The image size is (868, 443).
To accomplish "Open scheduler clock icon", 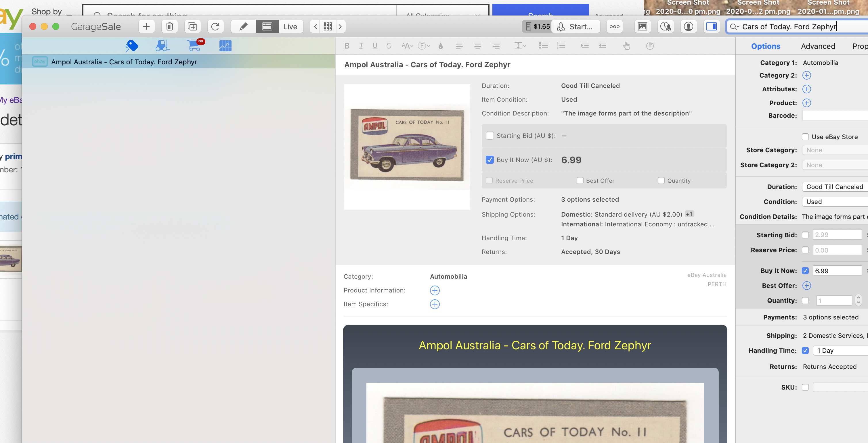I will pyautogui.click(x=666, y=27).
